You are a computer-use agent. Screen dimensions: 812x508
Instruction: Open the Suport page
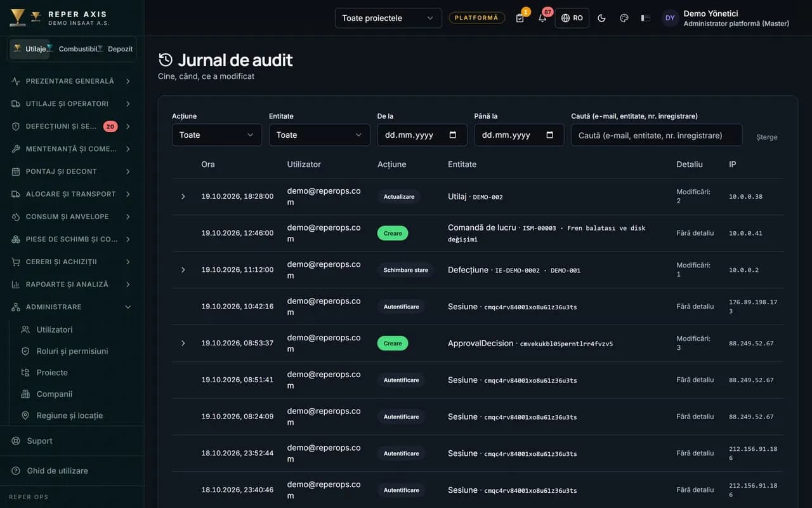[72, 441]
